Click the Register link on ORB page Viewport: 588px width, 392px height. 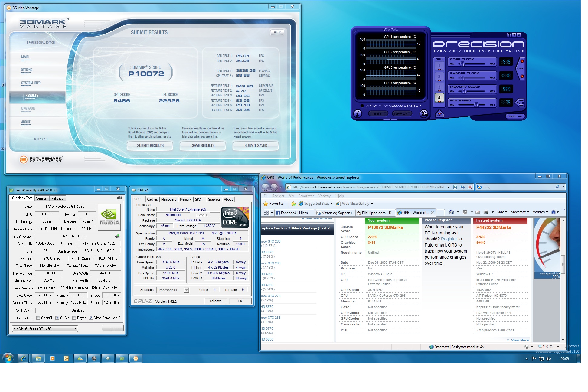pyautogui.click(x=449, y=239)
